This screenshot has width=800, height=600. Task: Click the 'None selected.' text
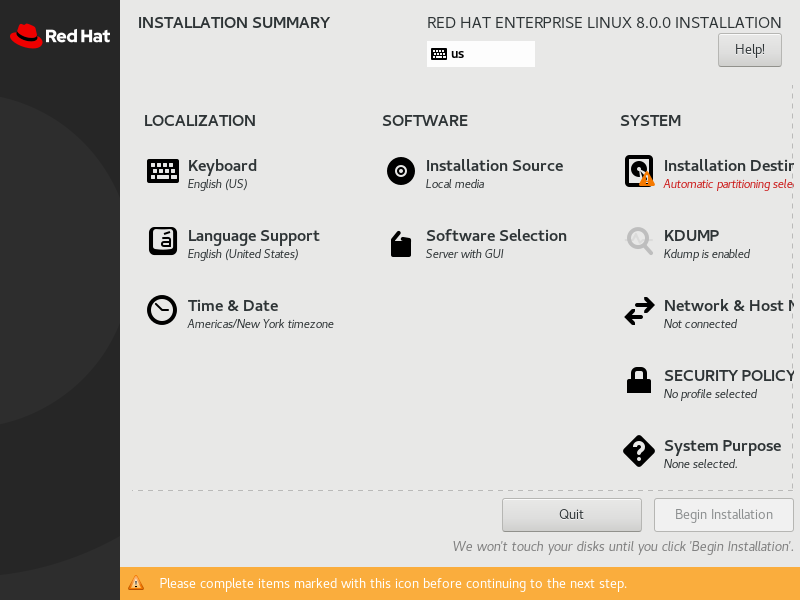pos(701,464)
